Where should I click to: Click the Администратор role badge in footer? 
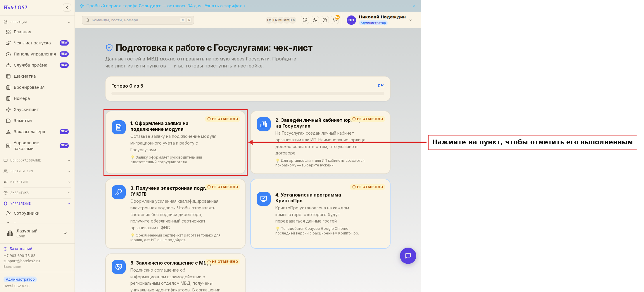(20, 279)
